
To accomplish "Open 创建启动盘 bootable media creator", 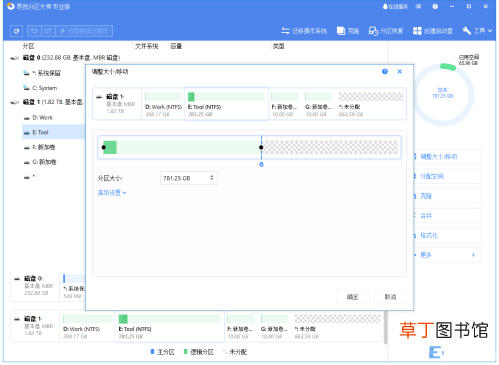I will click(x=433, y=31).
